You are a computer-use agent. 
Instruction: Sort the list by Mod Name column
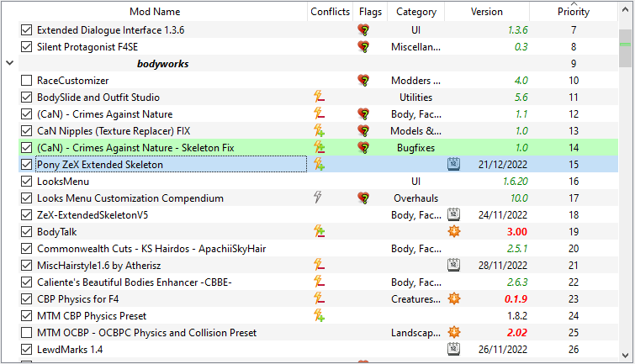155,12
